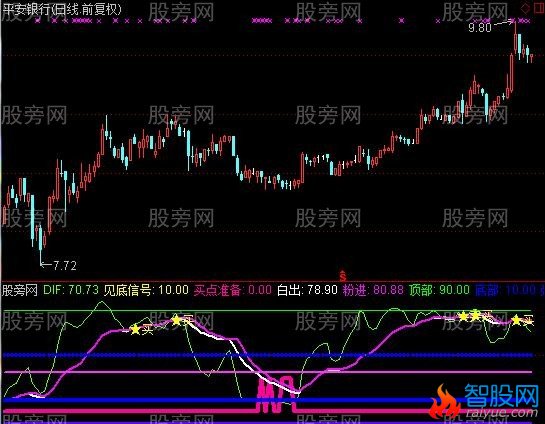Select the DIF: 70.73 indicator value
The height and width of the screenshot is (424, 545).
71,290
